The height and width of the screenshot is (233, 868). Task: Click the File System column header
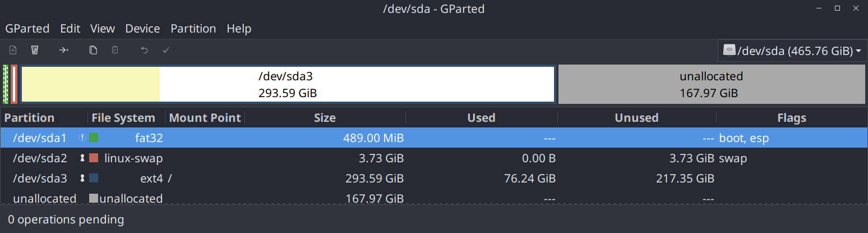(123, 118)
